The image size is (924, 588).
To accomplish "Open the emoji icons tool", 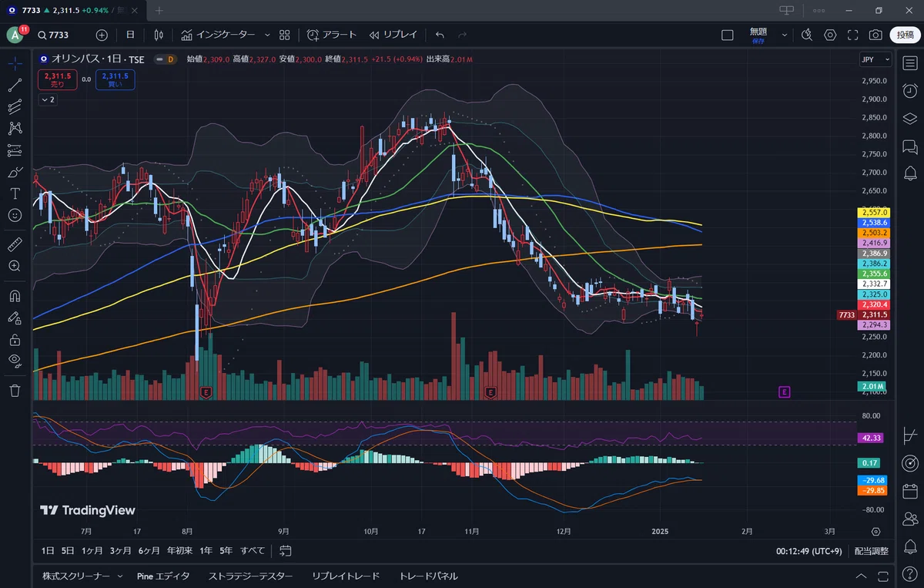I will (15, 215).
